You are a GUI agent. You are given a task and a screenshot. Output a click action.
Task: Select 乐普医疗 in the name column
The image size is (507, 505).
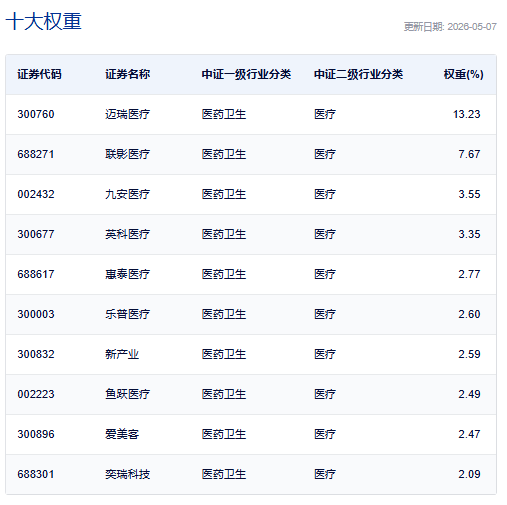128,314
